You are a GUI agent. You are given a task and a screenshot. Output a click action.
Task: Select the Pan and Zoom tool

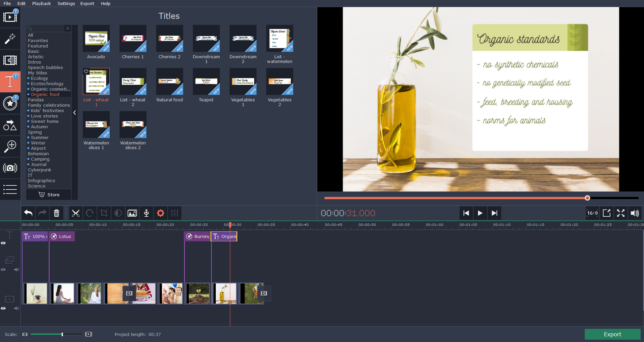(10, 146)
